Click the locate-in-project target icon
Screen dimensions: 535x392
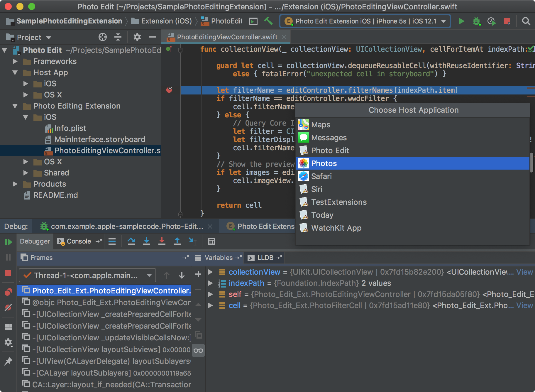coord(103,37)
